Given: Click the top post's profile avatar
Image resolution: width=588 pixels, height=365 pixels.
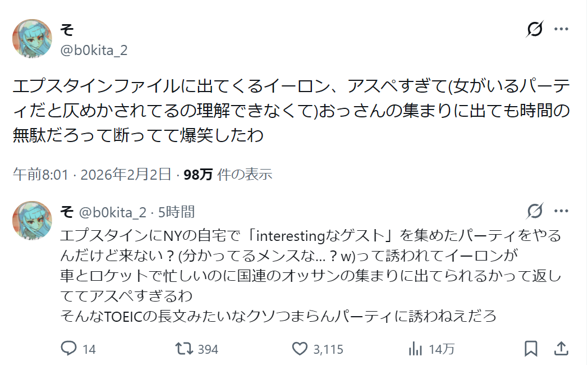Looking at the screenshot, I should [x=32, y=39].
